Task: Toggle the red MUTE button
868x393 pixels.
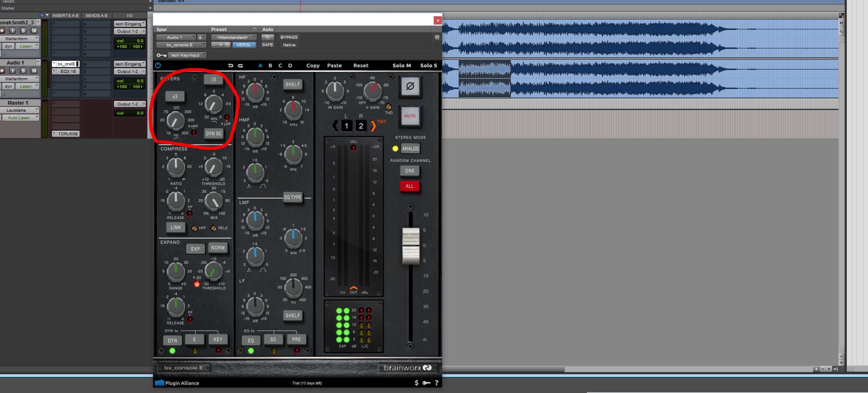Action: point(410,116)
